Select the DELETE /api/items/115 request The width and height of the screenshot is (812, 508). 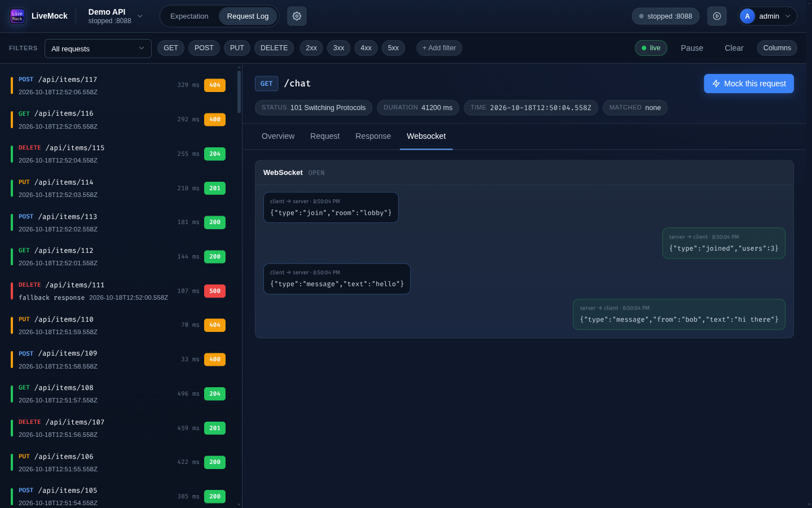coord(118,154)
